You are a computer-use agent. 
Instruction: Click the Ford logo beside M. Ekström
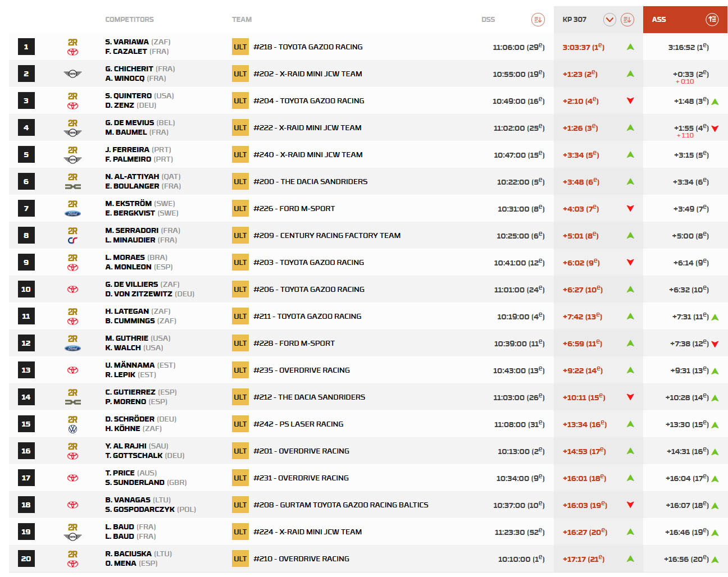[x=72, y=213]
